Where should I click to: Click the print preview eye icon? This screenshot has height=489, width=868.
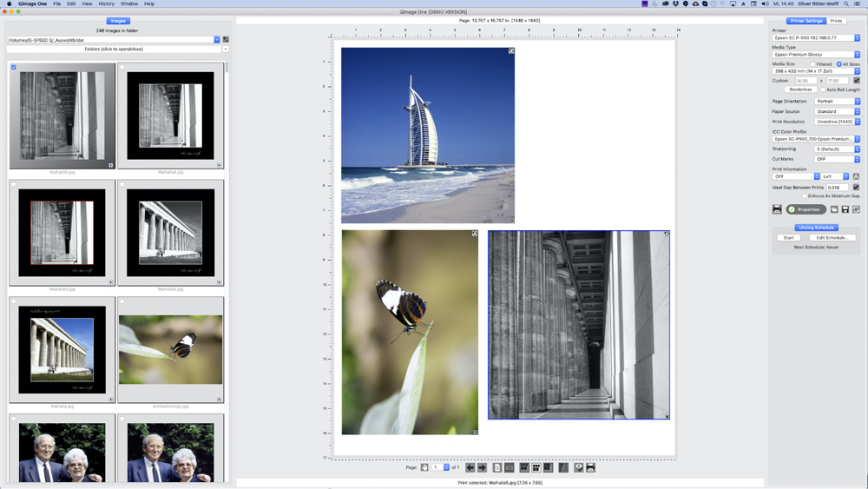click(x=579, y=467)
